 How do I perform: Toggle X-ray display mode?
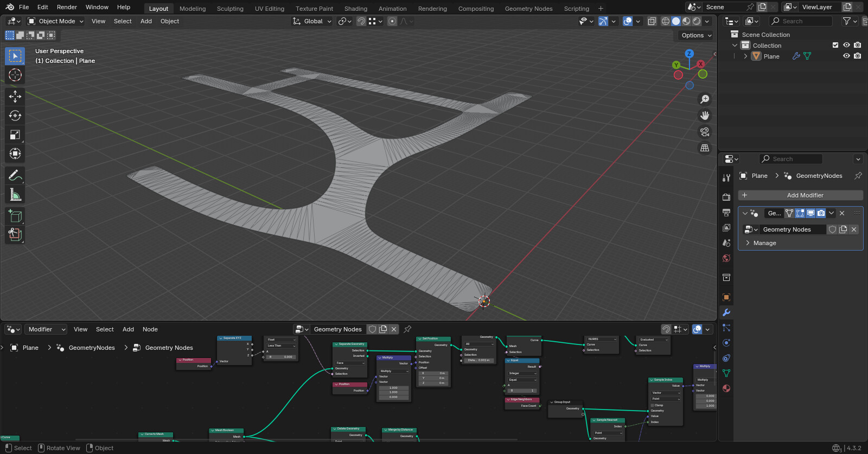(652, 21)
